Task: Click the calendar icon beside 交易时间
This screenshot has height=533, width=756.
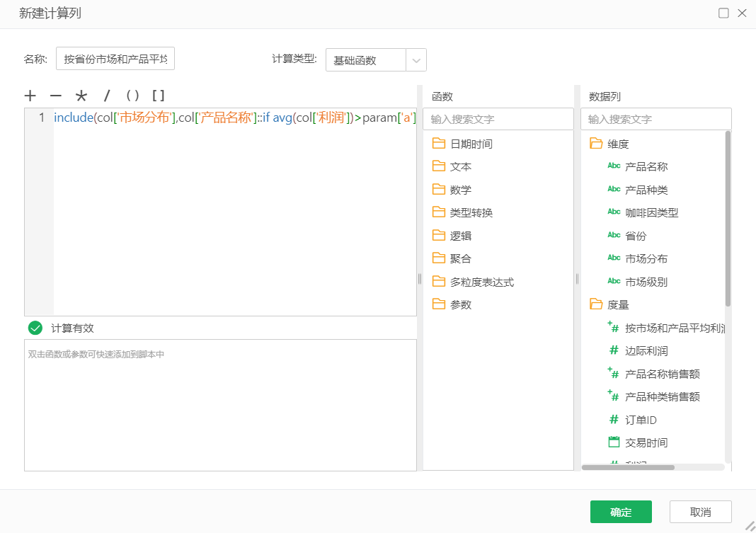Action: (x=613, y=442)
